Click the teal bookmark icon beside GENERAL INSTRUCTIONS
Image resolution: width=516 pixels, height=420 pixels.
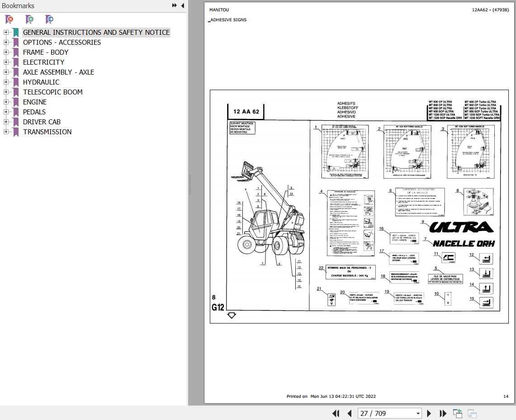pyautogui.click(x=15, y=33)
